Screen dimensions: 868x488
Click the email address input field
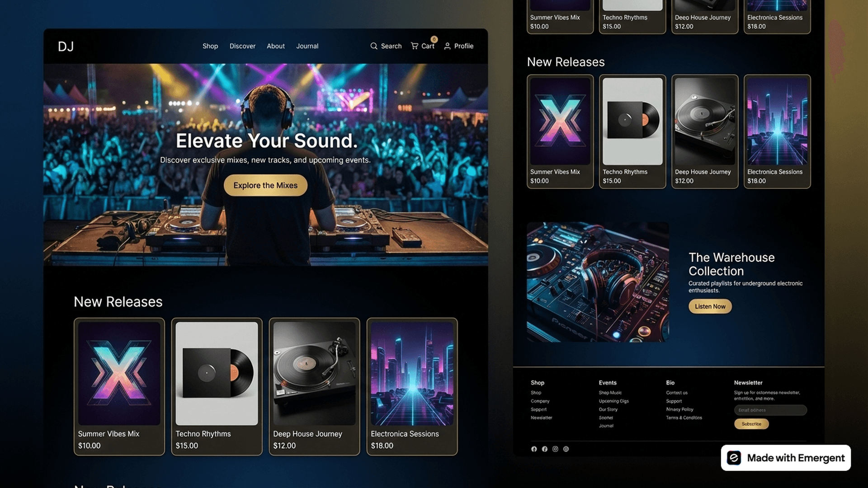point(770,410)
